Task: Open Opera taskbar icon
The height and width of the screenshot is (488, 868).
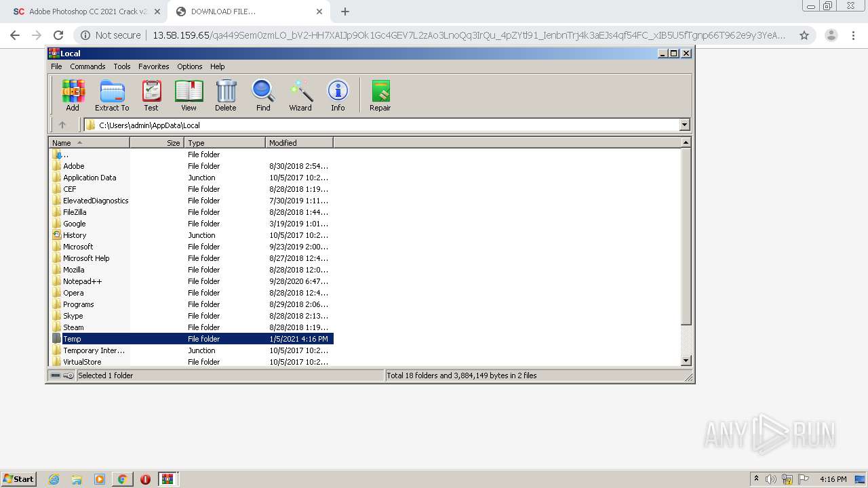Action: [x=145, y=479]
